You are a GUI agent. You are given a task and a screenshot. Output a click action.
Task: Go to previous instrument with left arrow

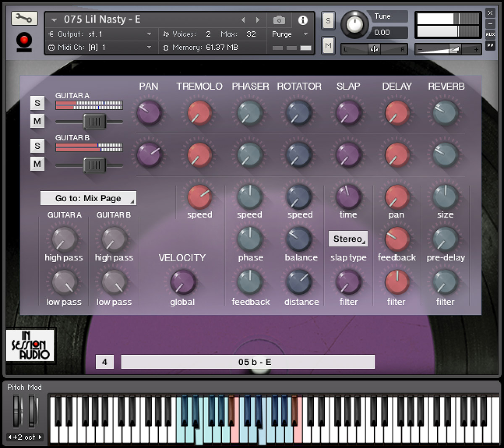243,20
